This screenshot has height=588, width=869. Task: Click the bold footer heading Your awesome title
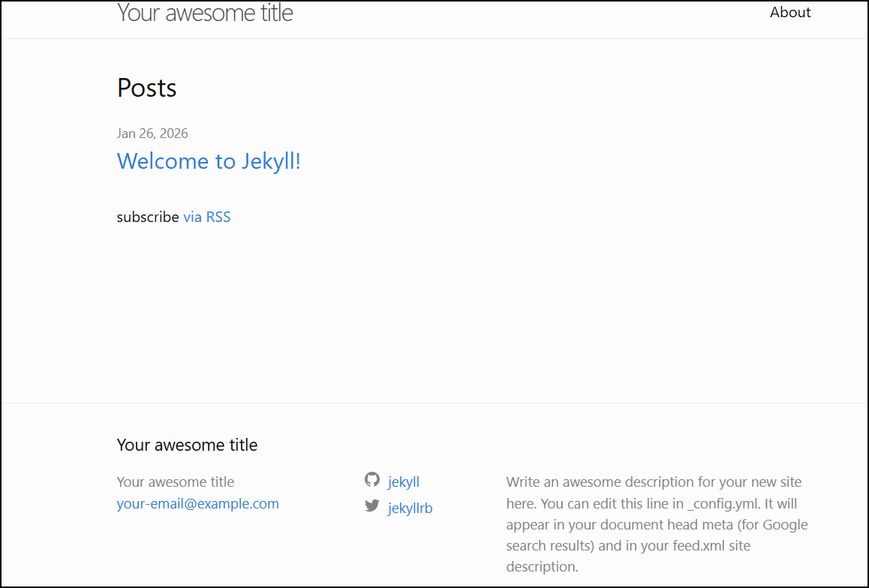click(x=187, y=445)
